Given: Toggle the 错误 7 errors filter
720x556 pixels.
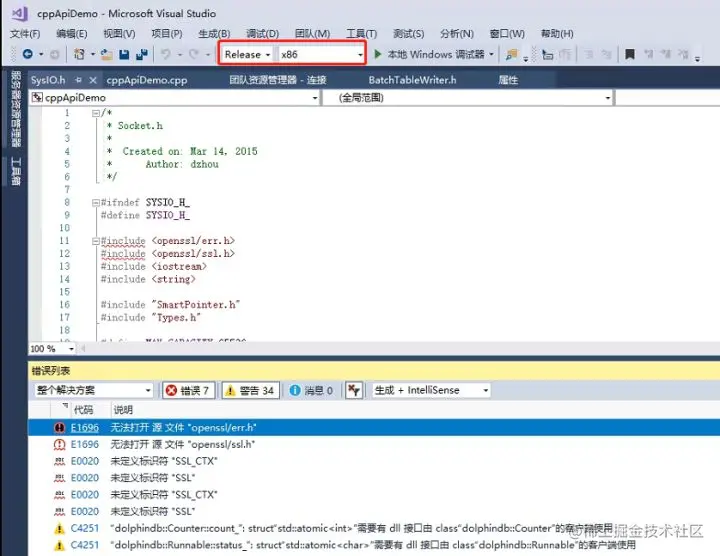Looking at the screenshot, I should [x=189, y=390].
